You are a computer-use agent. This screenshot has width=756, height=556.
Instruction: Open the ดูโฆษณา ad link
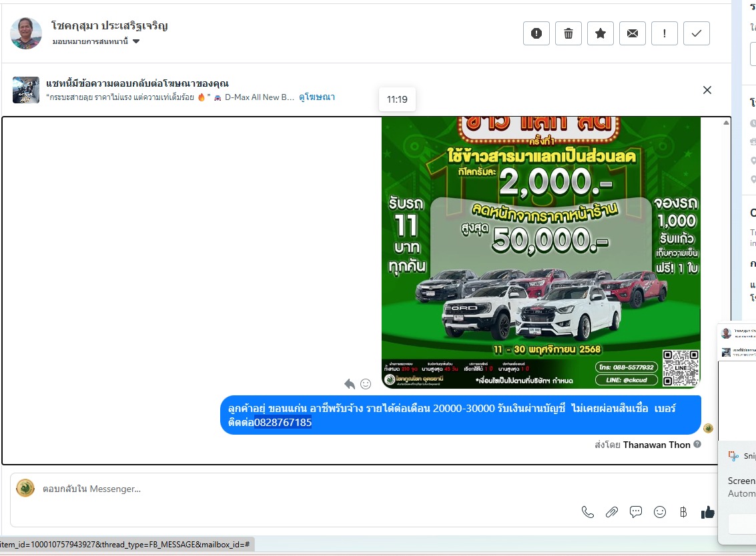(317, 97)
